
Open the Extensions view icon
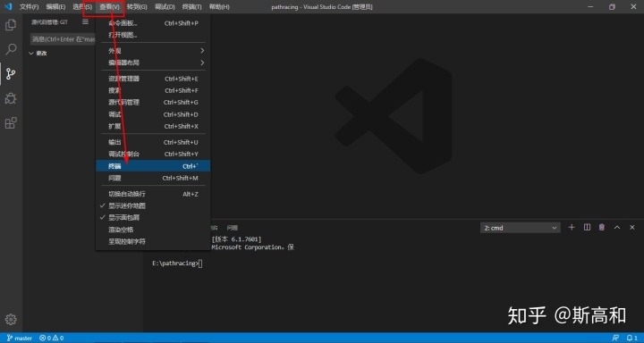[x=11, y=122]
